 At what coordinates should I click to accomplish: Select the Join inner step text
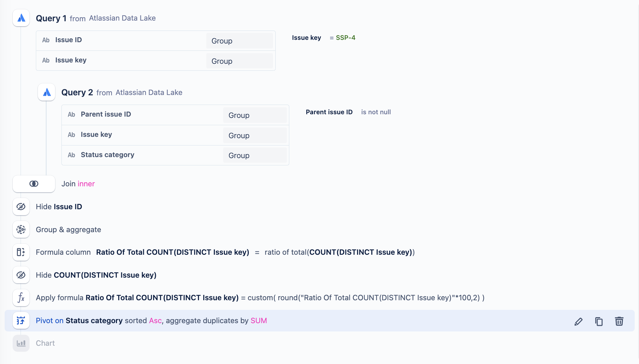tap(78, 184)
